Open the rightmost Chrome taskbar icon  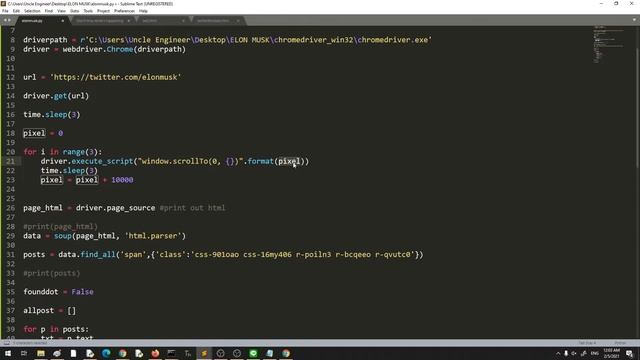pos(286,353)
